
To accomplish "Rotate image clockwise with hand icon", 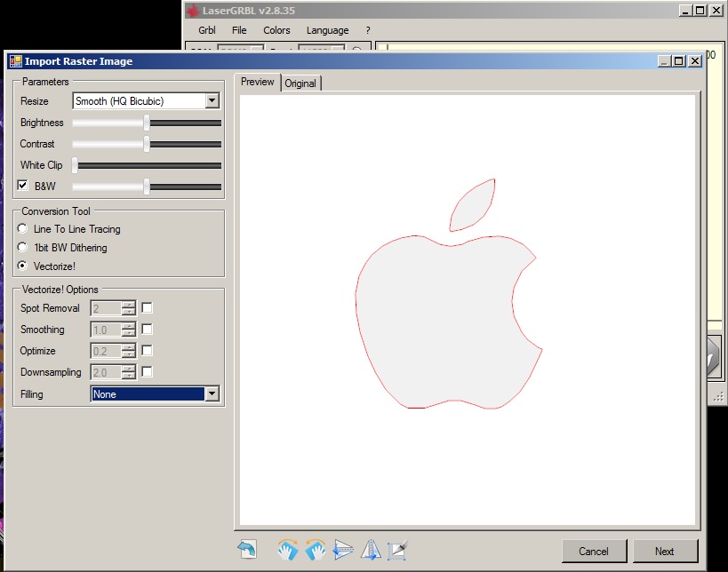I will [x=286, y=550].
